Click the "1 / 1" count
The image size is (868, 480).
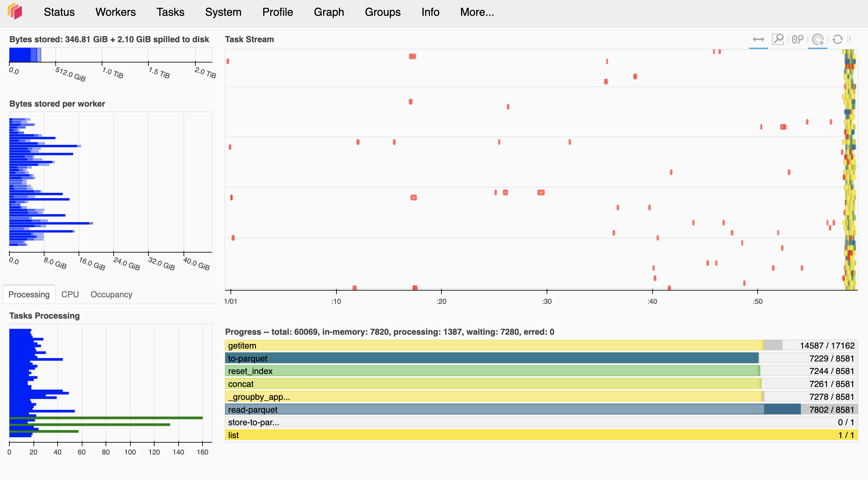846,435
